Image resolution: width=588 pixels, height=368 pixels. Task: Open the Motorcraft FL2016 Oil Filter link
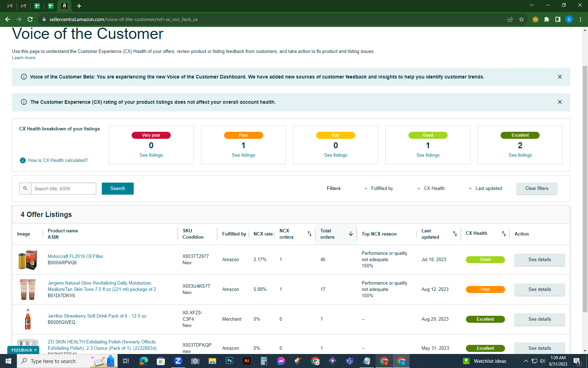[76, 257]
